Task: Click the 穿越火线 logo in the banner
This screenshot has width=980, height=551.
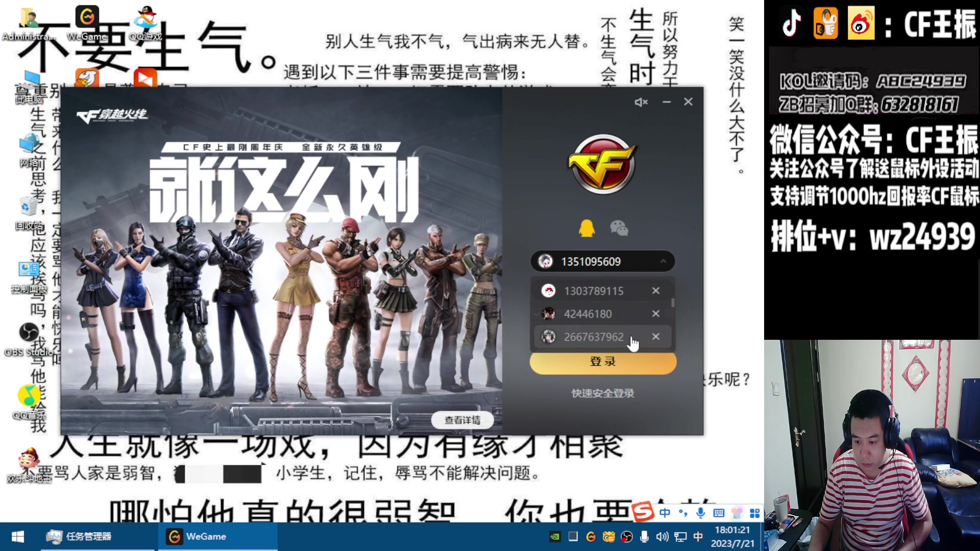Action: coord(112,116)
